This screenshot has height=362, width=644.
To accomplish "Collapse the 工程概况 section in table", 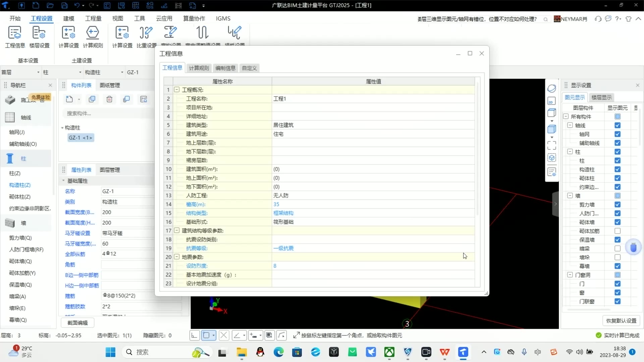I will (x=177, y=90).
